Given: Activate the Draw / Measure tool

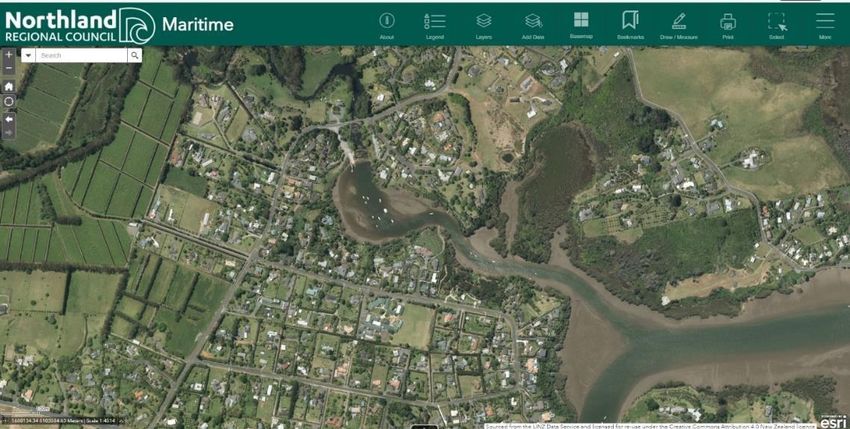Looking at the screenshot, I should coord(679,24).
